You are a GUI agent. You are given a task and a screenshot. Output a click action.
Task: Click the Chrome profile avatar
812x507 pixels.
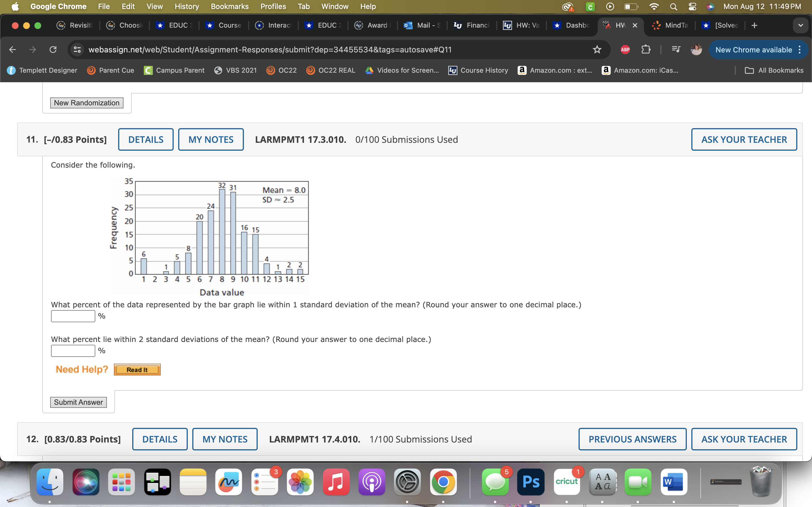696,50
